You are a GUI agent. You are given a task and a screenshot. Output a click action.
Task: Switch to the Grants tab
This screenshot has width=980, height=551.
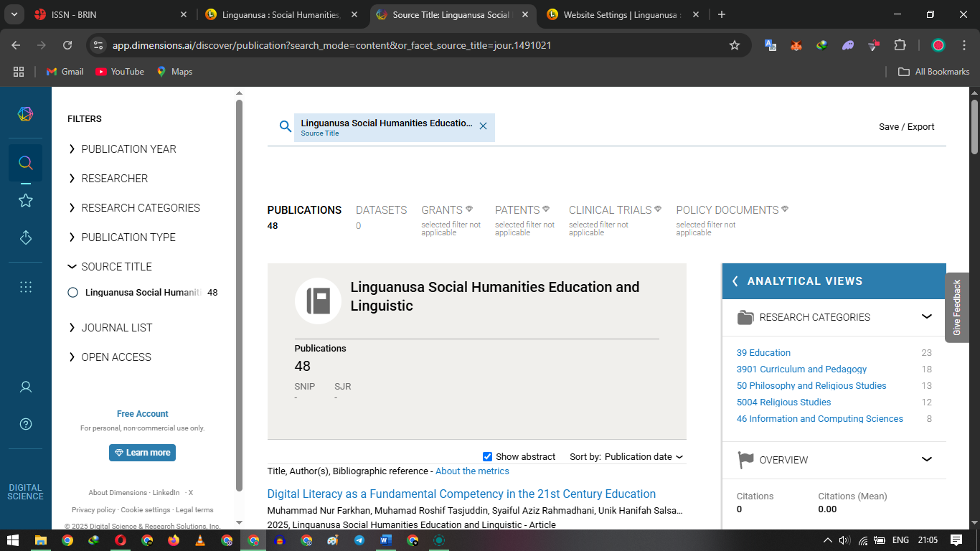[x=451, y=220]
